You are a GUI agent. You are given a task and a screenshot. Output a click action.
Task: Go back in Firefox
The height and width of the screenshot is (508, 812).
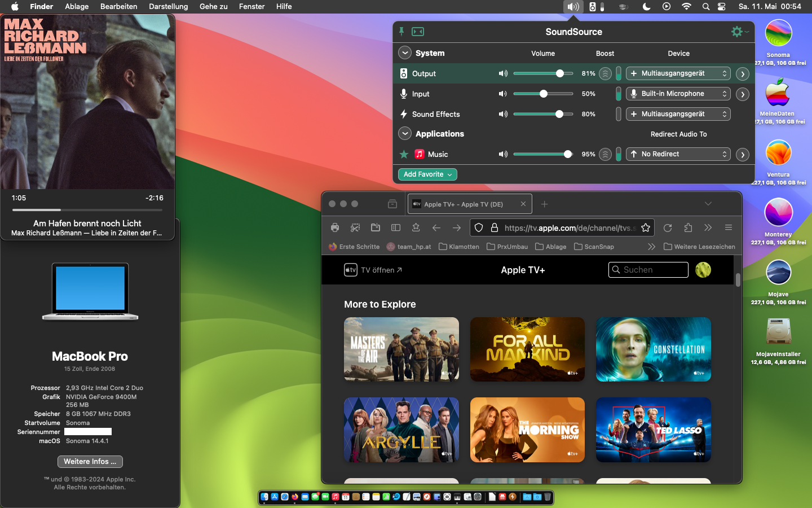[436, 227]
